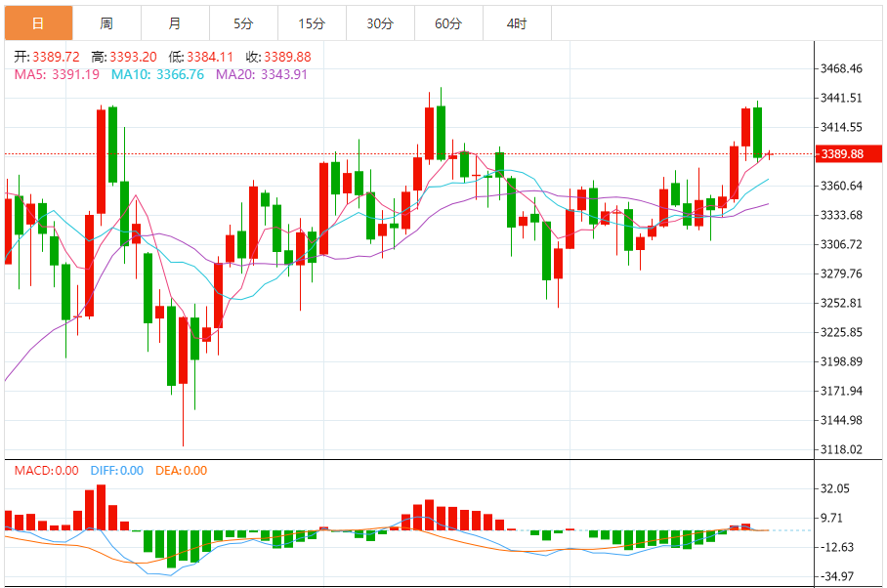Open the 5分 timeframe tab
The width and height of the screenshot is (887, 588).
pyautogui.click(x=244, y=23)
